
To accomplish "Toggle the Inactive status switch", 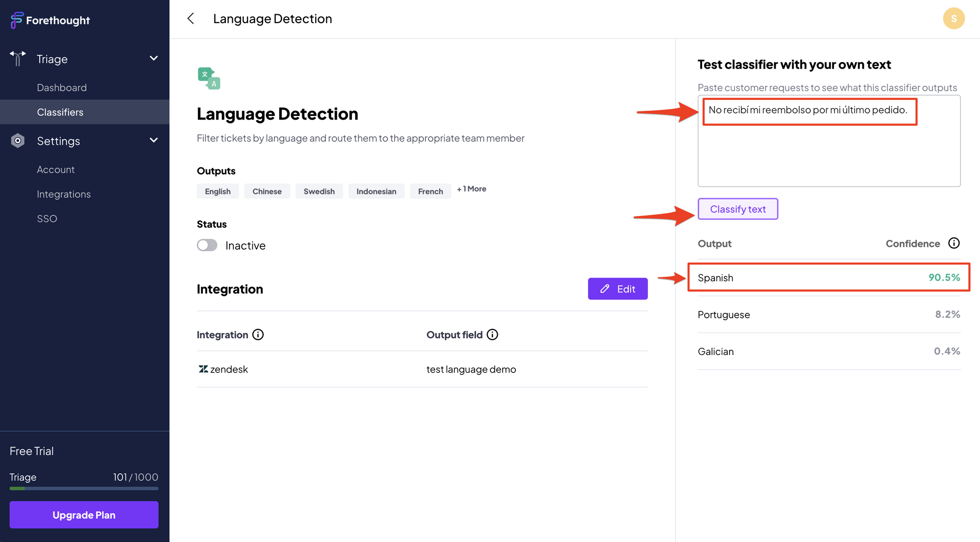I will [207, 245].
